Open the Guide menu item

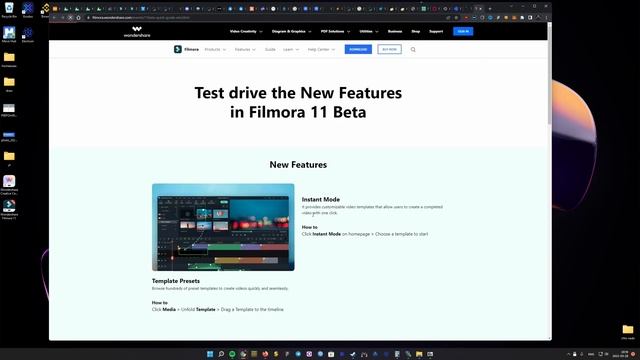click(270, 49)
